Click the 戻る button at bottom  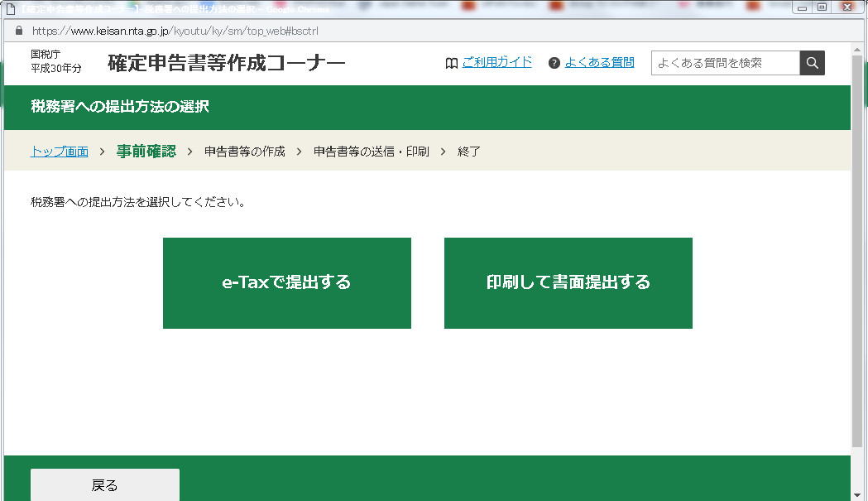pyautogui.click(x=104, y=484)
